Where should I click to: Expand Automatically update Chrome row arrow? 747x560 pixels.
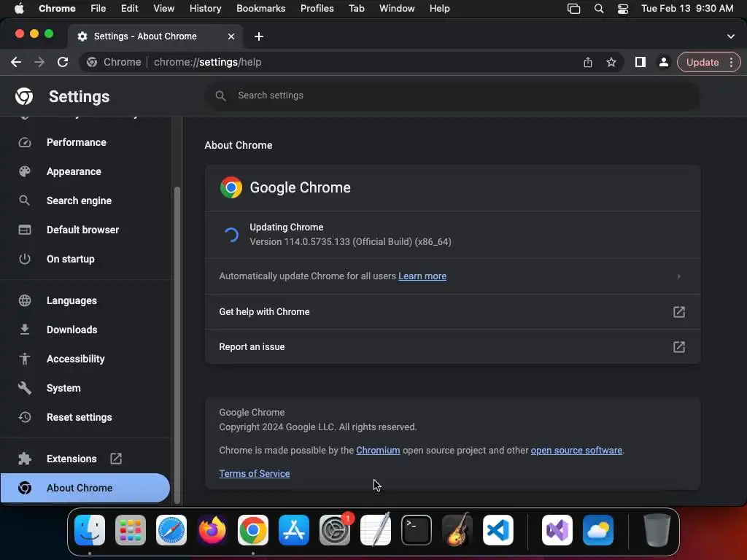(x=679, y=276)
